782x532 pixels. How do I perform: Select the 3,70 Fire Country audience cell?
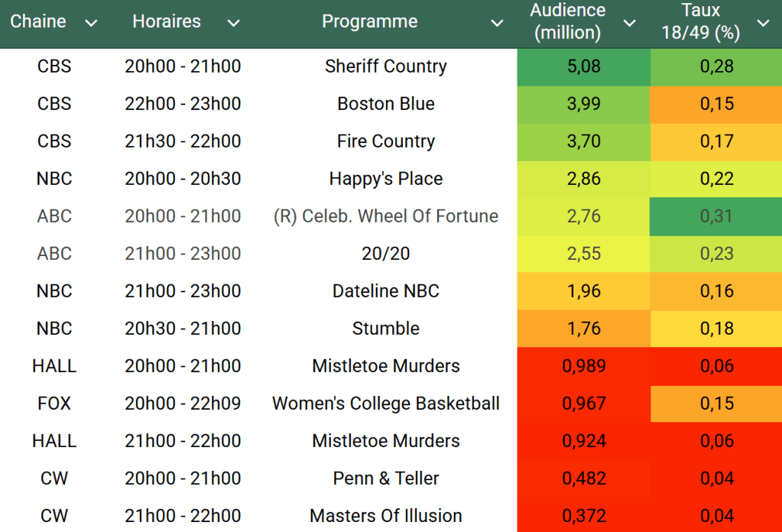(x=584, y=141)
